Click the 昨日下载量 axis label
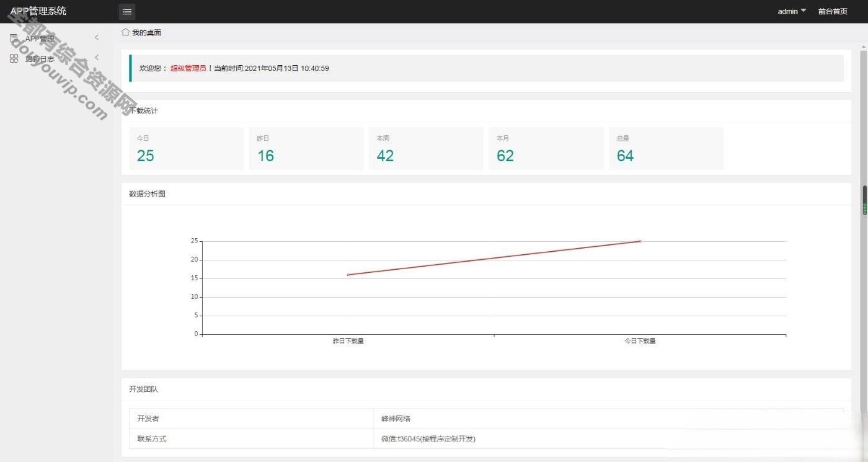The width and height of the screenshot is (868, 462). [348, 340]
